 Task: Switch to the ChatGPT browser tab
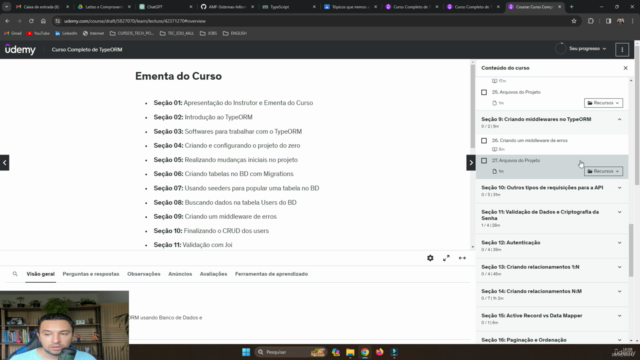pyautogui.click(x=165, y=7)
